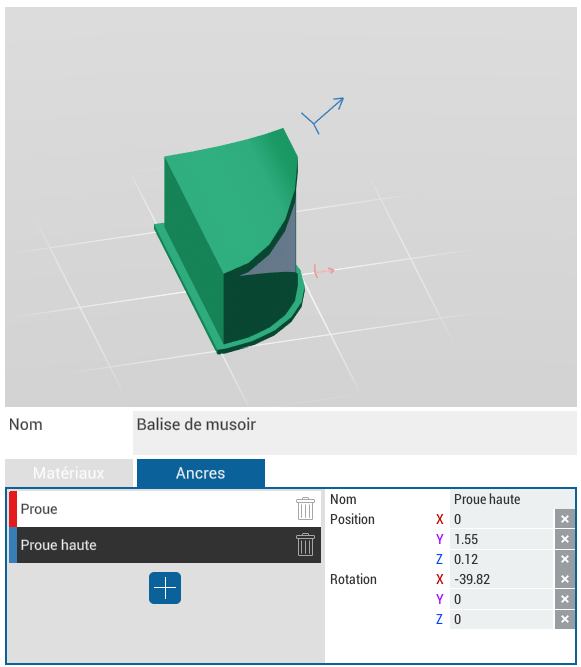Click the blue color bar of Proue haute
Screen dimensions: 581x667
coord(13,545)
